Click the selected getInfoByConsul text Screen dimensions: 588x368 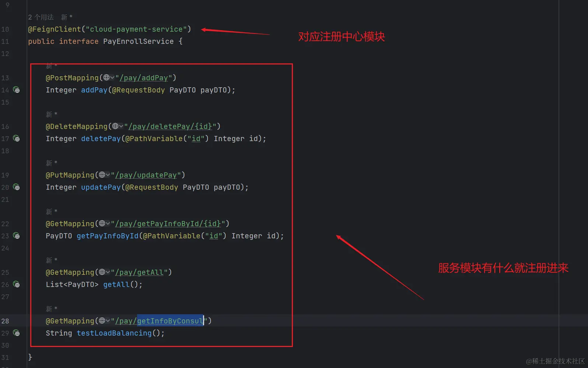tap(170, 321)
